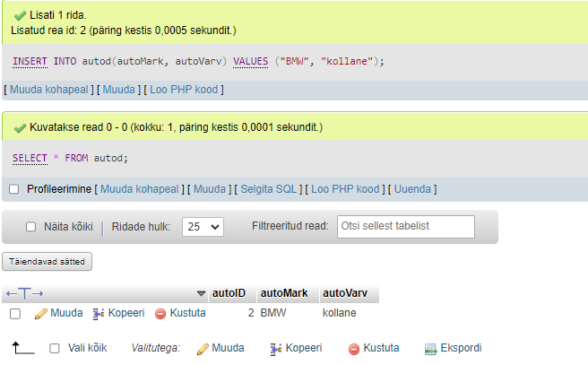Check the Vali kõik checkbox
This screenshot has height=365, width=588.
55,348
